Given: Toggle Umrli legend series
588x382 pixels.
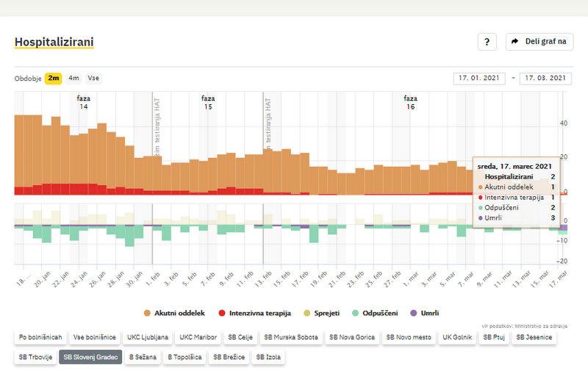Looking at the screenshot, I should [x=423, y=313].
